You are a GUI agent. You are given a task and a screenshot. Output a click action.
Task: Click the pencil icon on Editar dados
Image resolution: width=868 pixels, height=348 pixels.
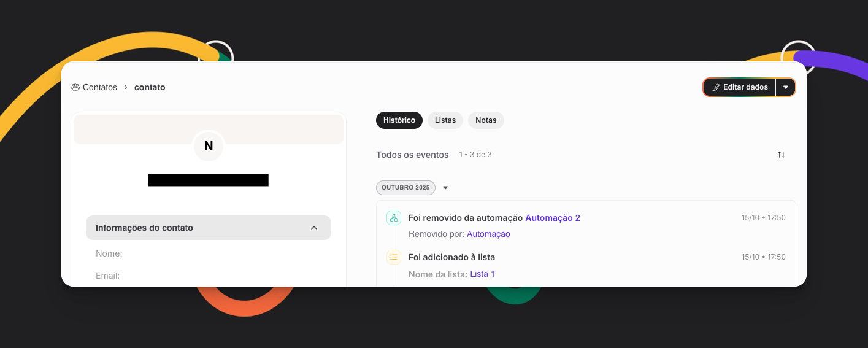pos(716,87)
